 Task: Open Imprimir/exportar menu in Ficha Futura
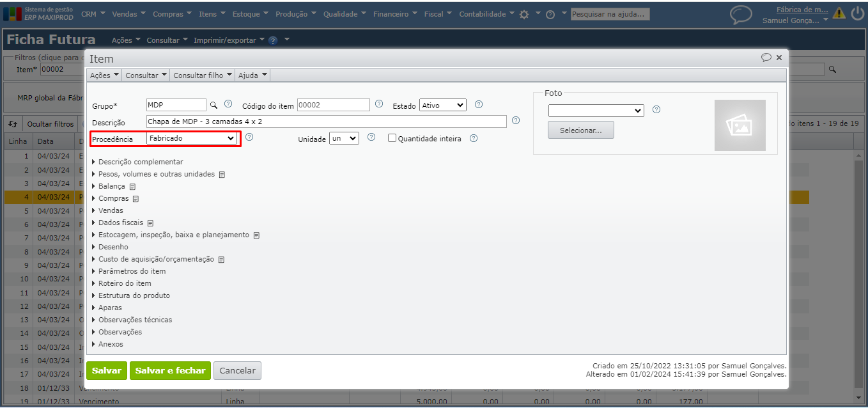point(229,40)
